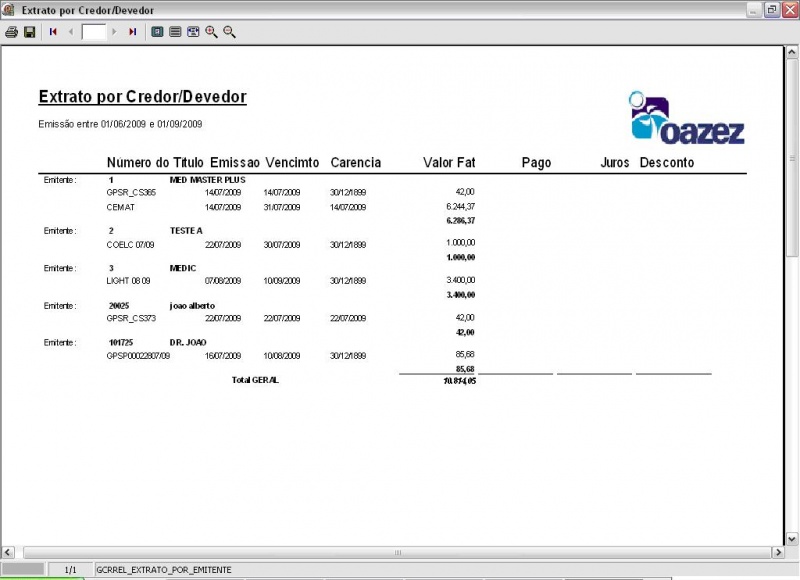
Task: Click the 'Valor Fat' column header
Action: coord(449,163)
